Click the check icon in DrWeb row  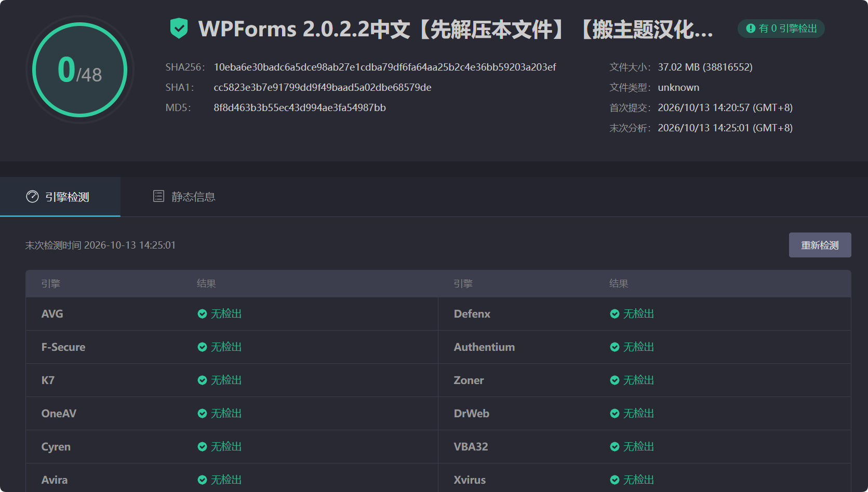(x=615, y=414)
